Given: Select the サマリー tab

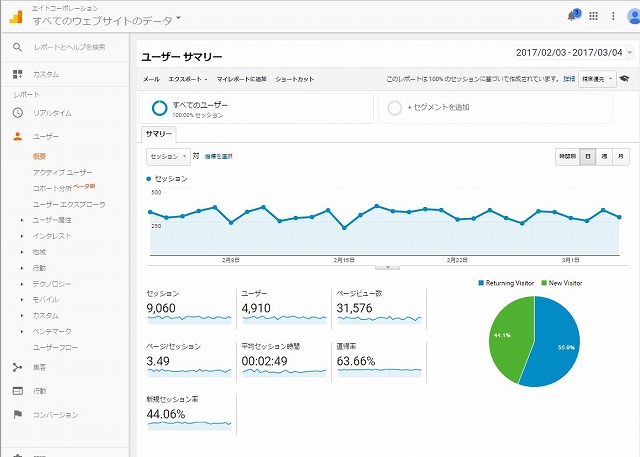Looking at the screenshot, I should click(x=159, y=134).
